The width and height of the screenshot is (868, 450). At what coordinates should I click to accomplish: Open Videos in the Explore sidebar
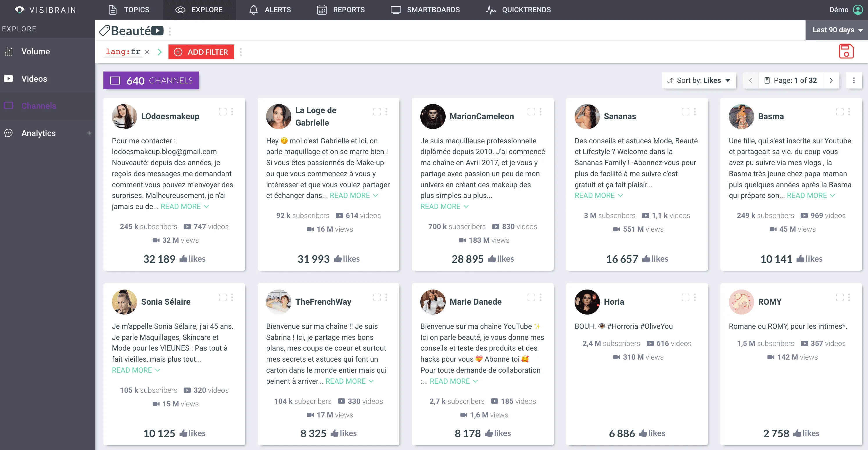[48, 78]
